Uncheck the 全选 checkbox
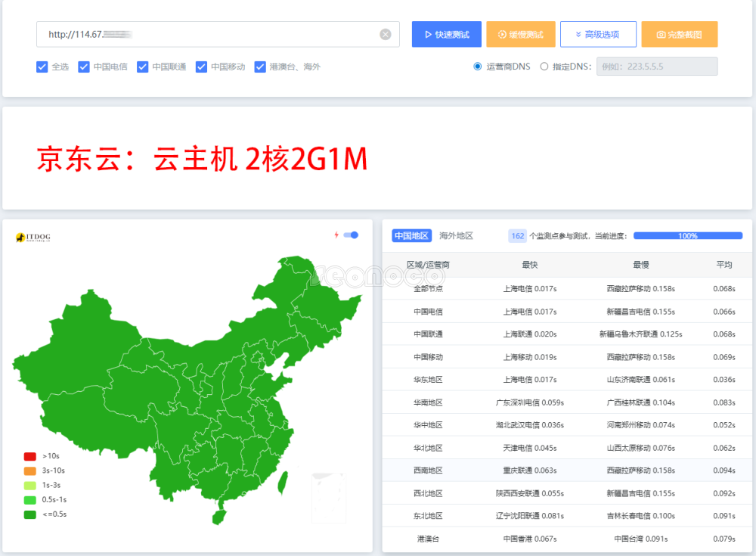This screenshot has width=756, height=556. (42, 67)
